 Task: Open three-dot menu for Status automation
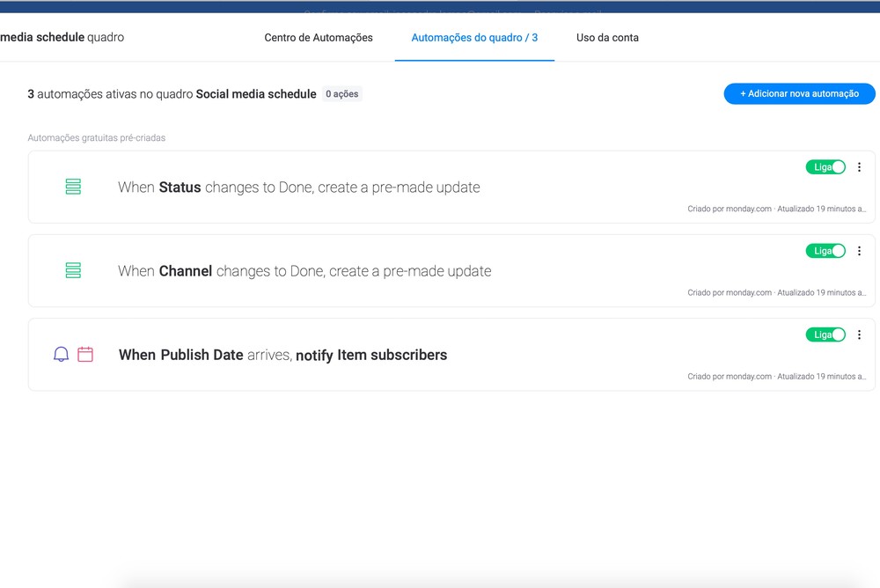(860, 167)
